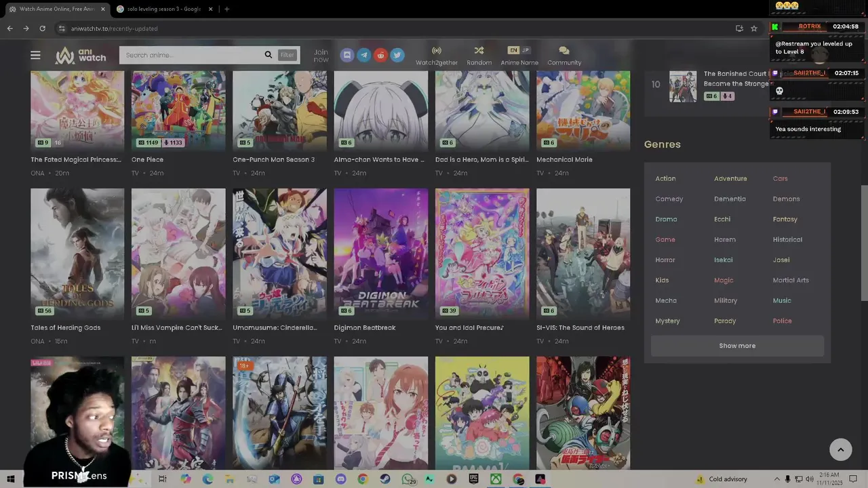The width and height of the screenshot is (868, 488).
Task: Open the Telegram social link
Action: [x=364, y=55]
